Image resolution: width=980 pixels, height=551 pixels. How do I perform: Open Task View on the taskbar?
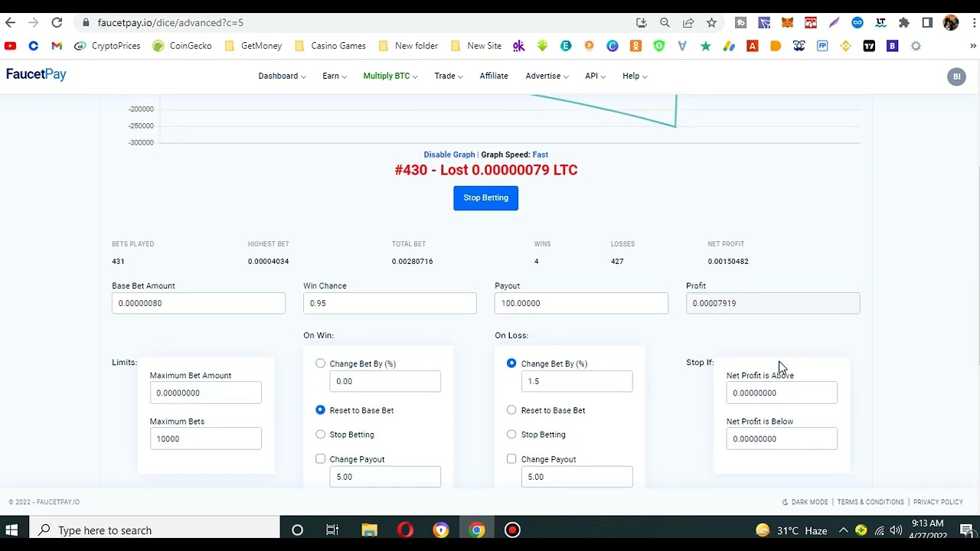point(332,530)
